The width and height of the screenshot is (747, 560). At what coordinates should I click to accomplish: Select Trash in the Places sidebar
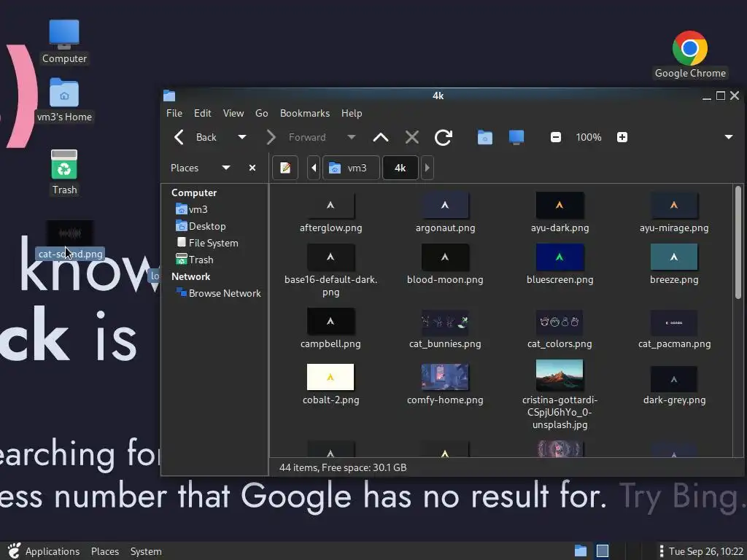[x=194, y=260]
